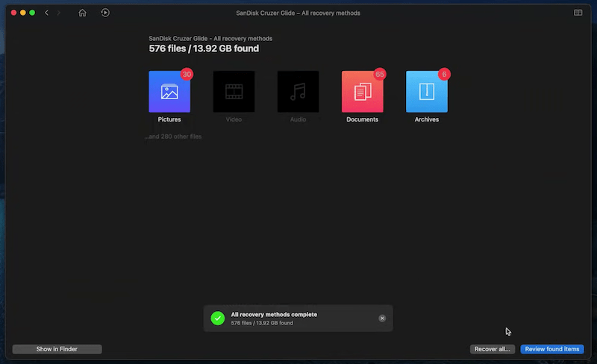The width and height of the screenshot is (597, 364).
Task: Click the green checkmark status icon
Action: coord(217,318)
